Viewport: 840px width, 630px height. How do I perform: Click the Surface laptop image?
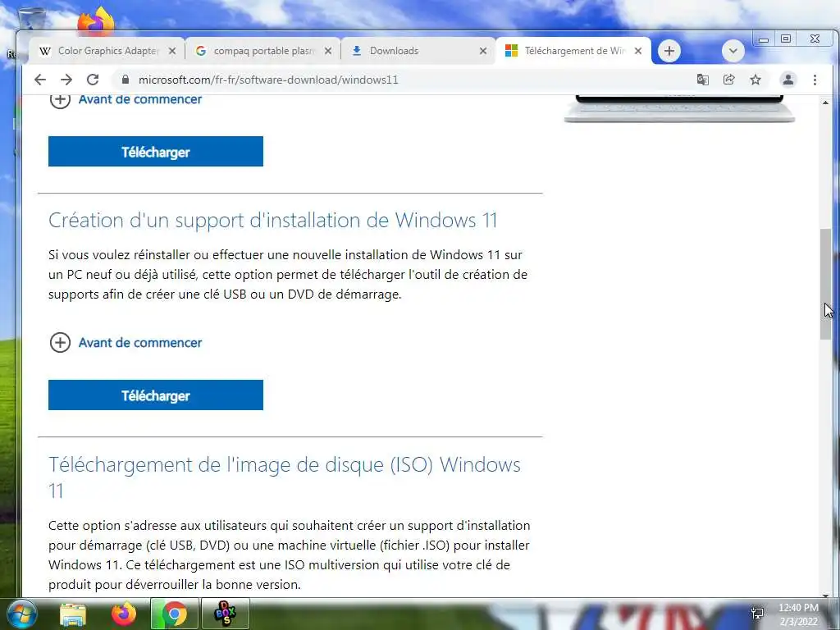(679, 109)
